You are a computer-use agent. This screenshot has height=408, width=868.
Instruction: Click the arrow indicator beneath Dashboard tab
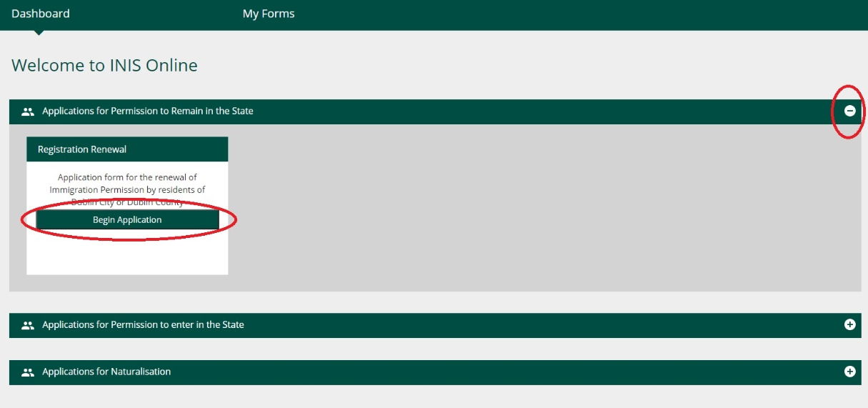pyautogui.click(x=39, y=32)
